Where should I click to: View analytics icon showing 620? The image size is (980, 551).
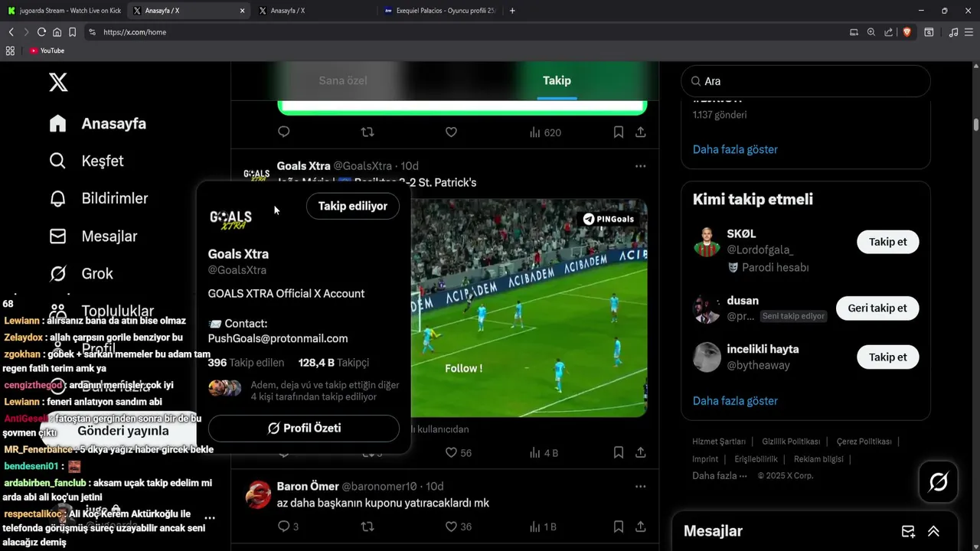[545, 132]
